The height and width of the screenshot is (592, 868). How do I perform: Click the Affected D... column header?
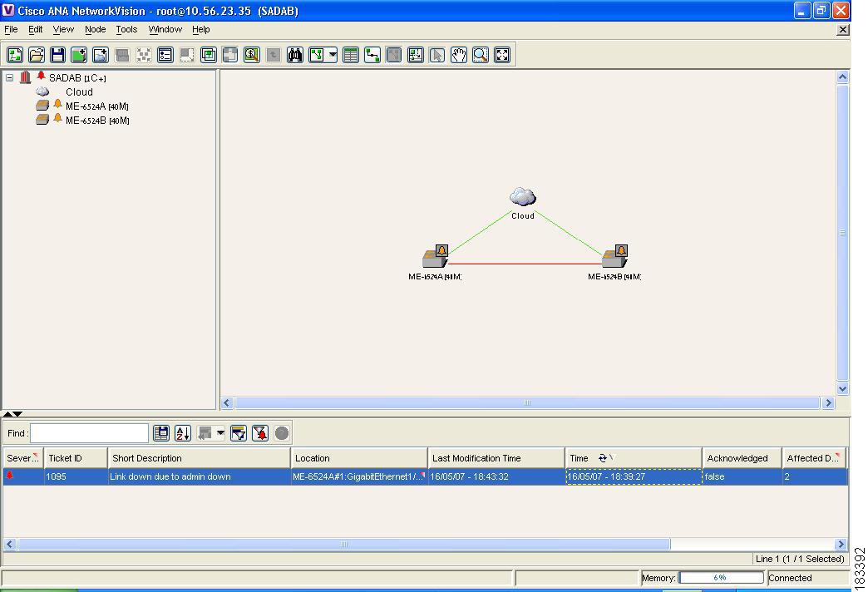click(814, 458)
